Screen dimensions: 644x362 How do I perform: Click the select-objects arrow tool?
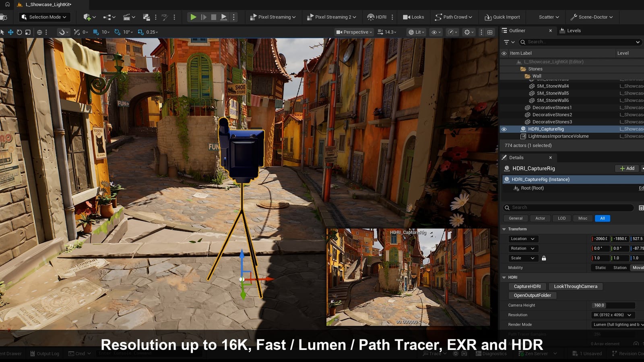[x=2, y=32]
